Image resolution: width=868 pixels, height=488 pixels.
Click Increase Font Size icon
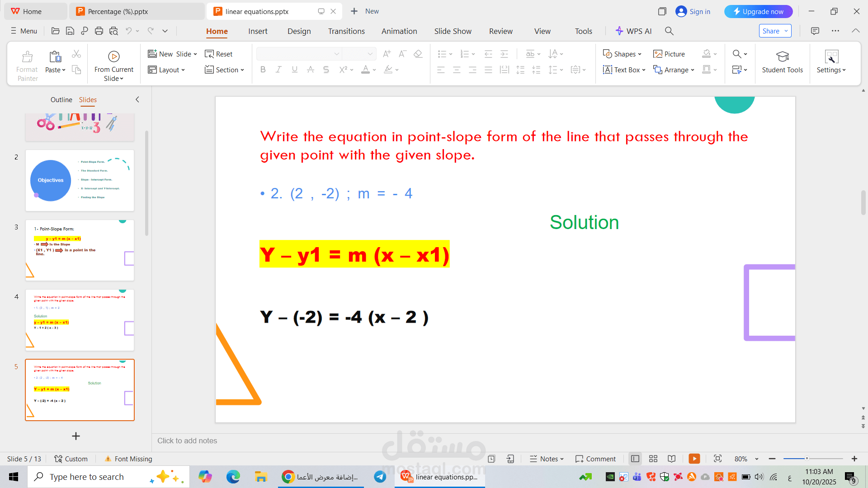tap(387, 54)
